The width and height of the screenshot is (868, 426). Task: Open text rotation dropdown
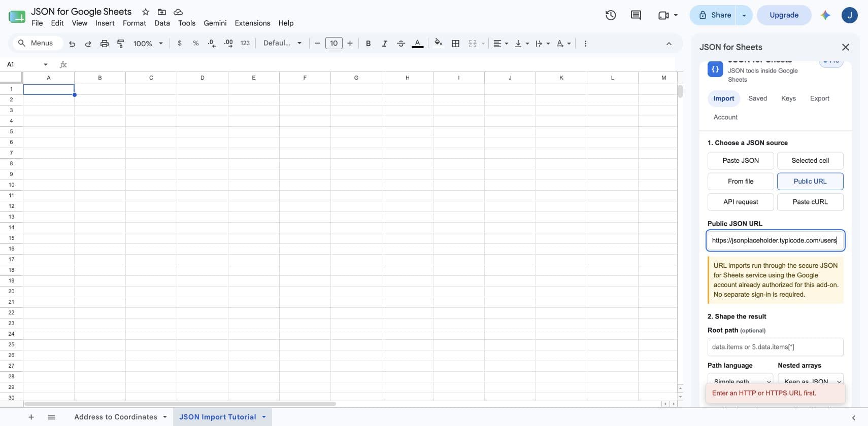pyautogui.click(x=563, y=43)
